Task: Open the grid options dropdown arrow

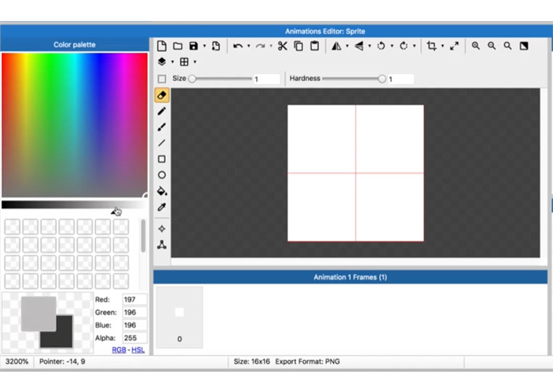Action: pyautogui.click(x=195, y=62)
